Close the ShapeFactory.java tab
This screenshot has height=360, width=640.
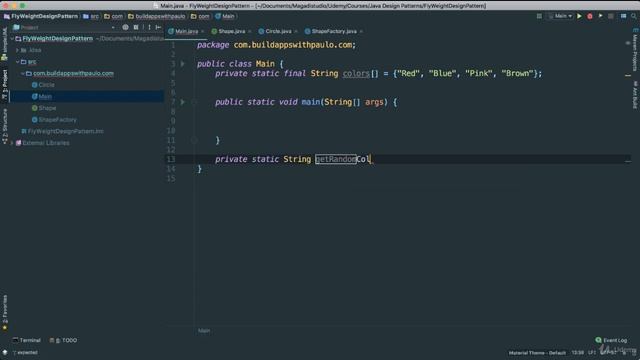pyautogui.click(x=361, y=31)
